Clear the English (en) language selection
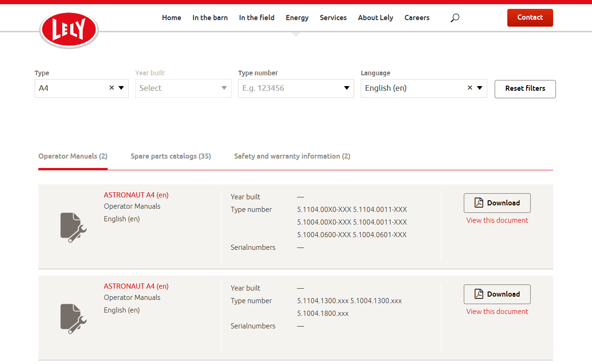The height and width of the screenshot is (364, 592). pyautogui.click(x=470, y=87)
